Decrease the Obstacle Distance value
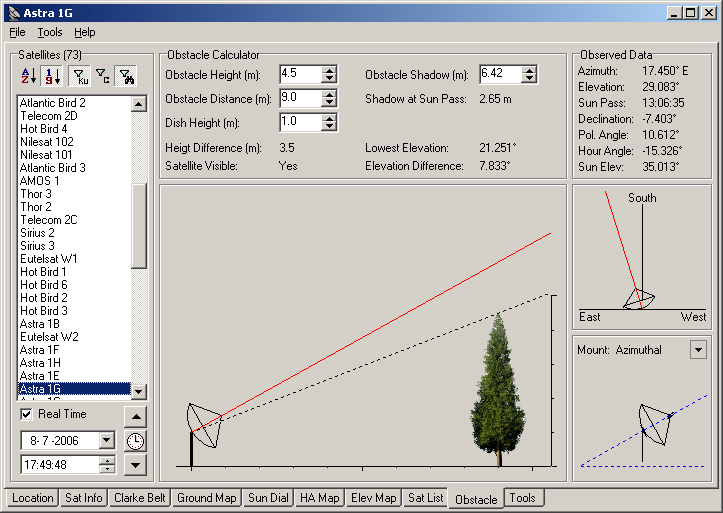This screenshot has height=513, width=723. coord(329,102)
